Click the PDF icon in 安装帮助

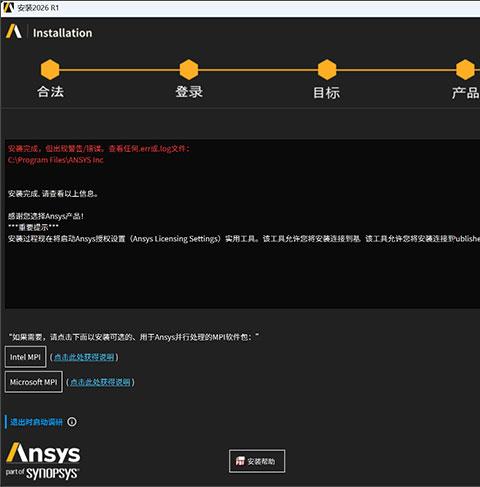click(x=240, y=461)
